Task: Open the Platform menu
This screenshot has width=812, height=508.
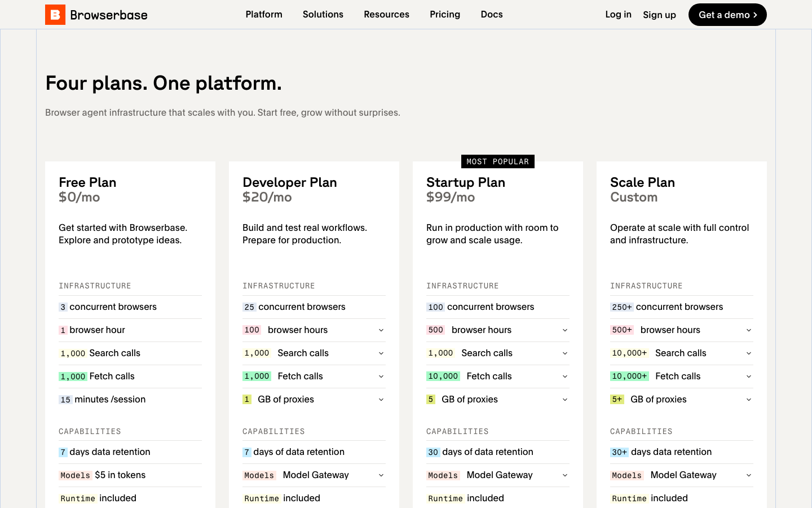Action: (x=264, y=14)
